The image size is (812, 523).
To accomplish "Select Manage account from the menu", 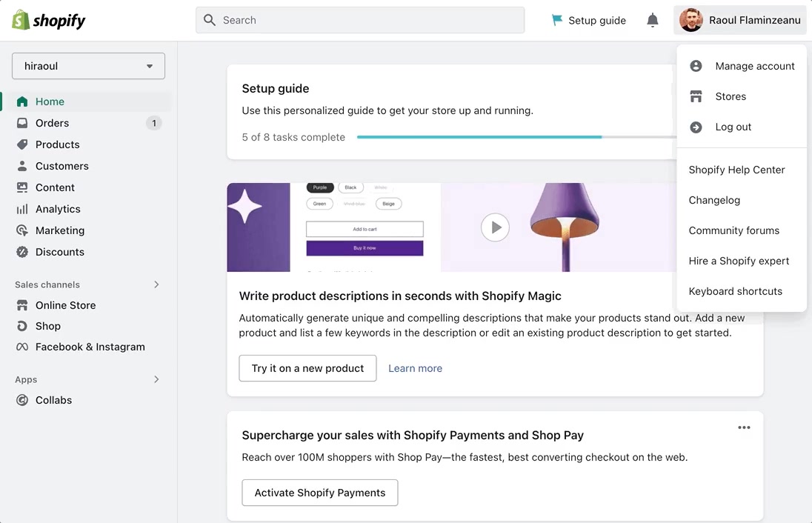I will 742,66.
